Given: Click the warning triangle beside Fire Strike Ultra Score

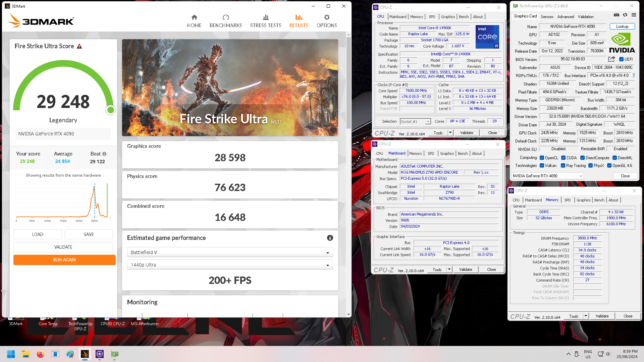Looking at the screenshot, I should click(x=79, y=46).
